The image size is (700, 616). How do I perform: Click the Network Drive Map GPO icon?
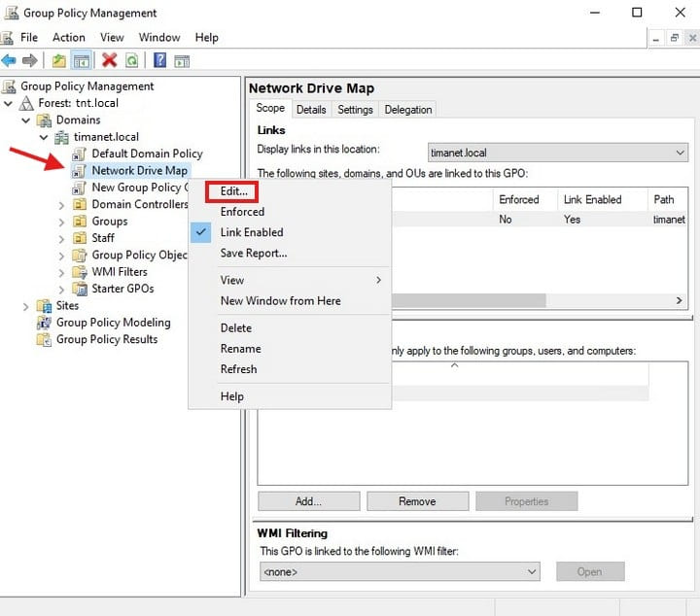coord(79,171)
